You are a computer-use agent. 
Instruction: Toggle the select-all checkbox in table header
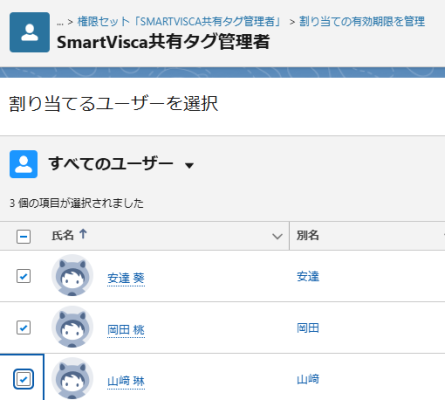(24, 237)
